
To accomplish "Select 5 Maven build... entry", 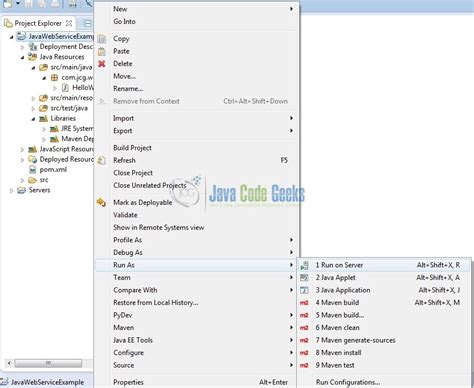I will [x=384, y=315].
